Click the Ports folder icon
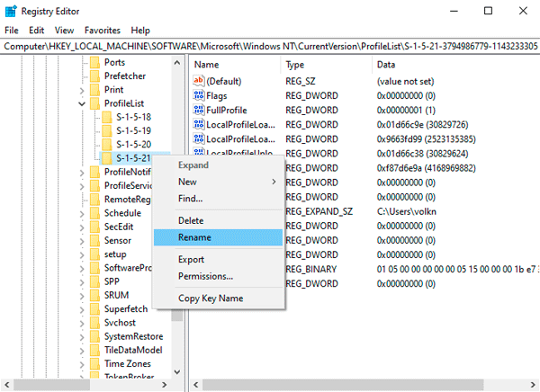 (x=94, y=62)
